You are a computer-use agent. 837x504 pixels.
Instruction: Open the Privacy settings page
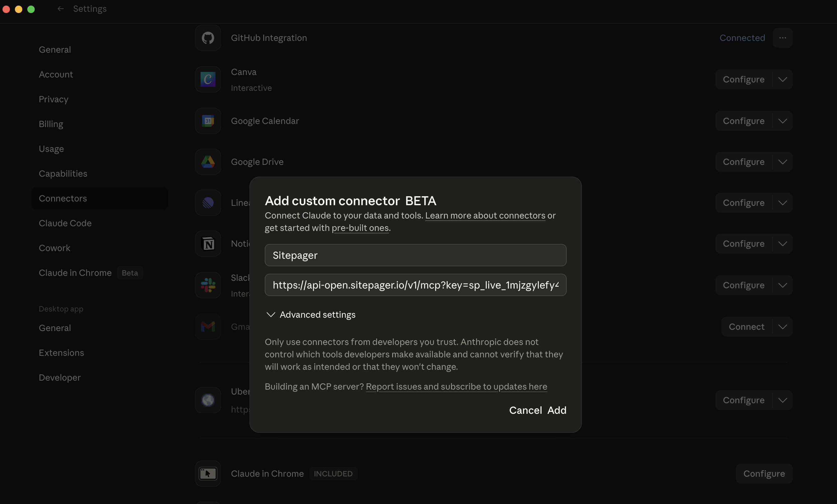99,99
